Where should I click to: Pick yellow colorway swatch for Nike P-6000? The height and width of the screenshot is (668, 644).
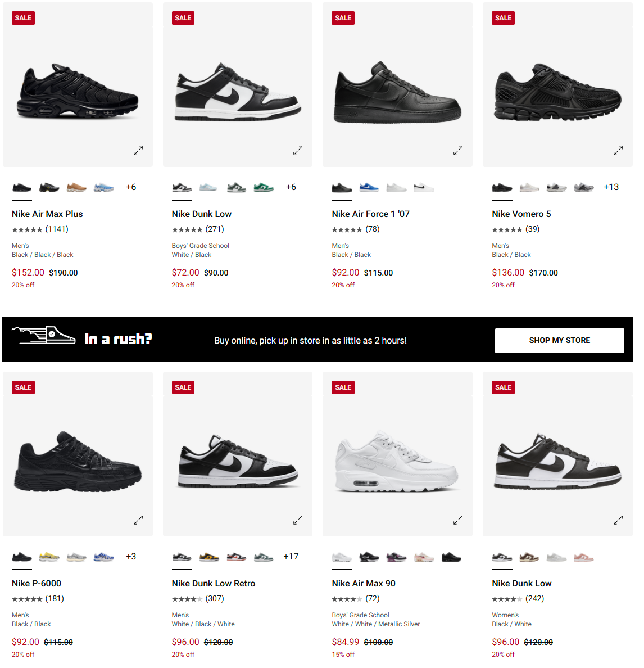(x=49, y=557)
